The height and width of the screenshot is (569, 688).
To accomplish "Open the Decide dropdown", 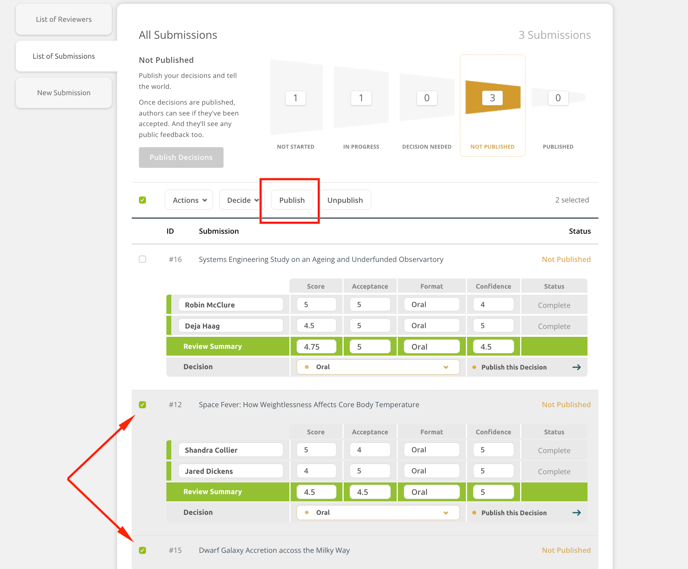I will pyautogui.click(x=241, y=200).
